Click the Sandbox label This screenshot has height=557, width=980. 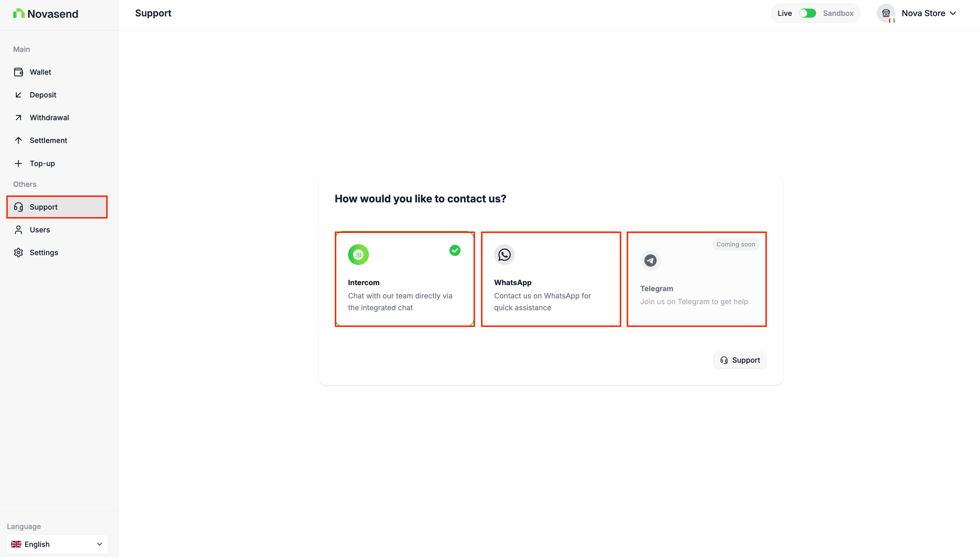click(838, 13)
